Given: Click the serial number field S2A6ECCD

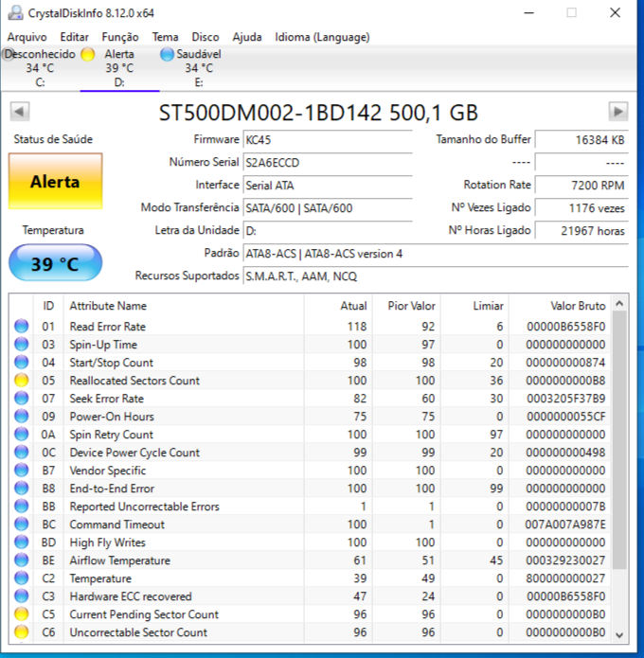Looking at the screenshot, I should pos(328,163).
